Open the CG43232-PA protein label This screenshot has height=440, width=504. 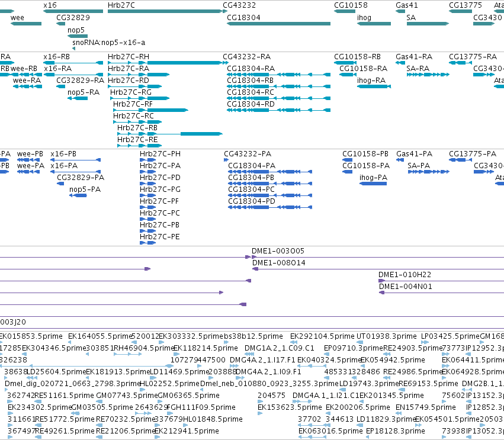tap(248, 154)
